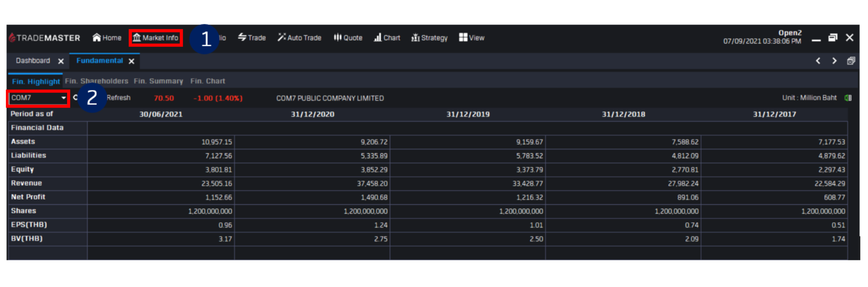Viewport: 868px width, 287px height.
Task: Select the 31/12/2017 period column header
Action: pyautogui.click(x=774, y=114)
